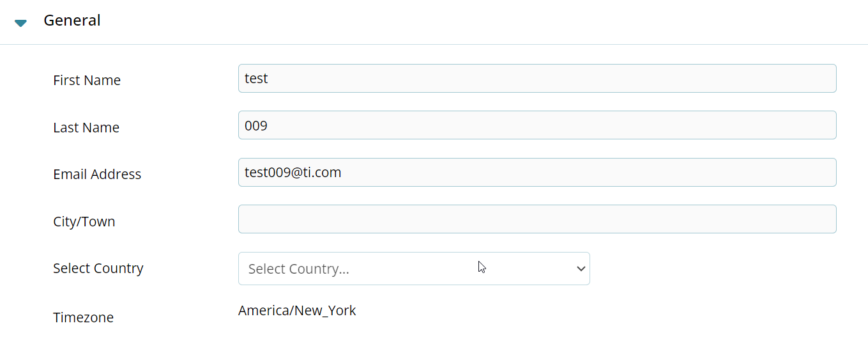Click the divider line below General header

pyautogui.click(x=434, y=45)
